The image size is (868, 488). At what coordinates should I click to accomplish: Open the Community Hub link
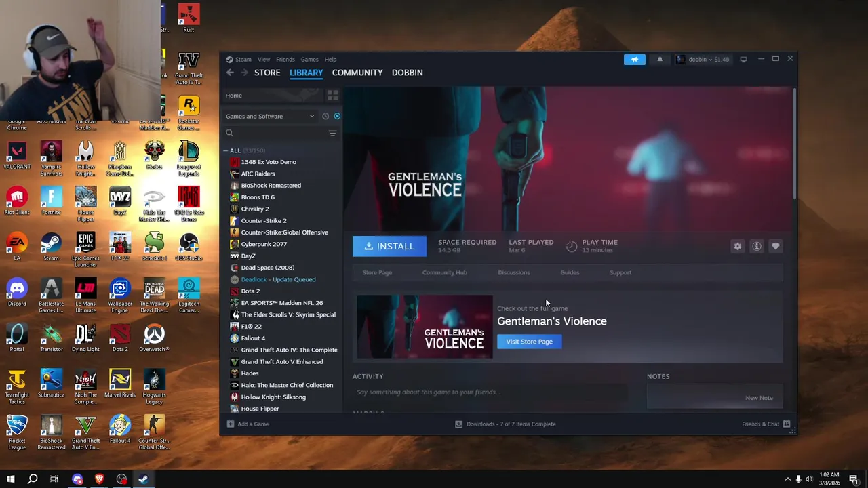[x=445, y=272]
